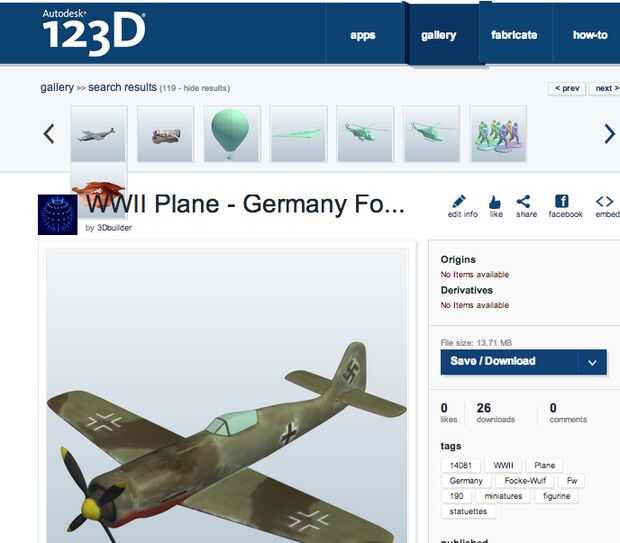Select the Focke-Wulf tag
Image resolution: width=620 pixels, height=543 pixels.
click(525, 481)
